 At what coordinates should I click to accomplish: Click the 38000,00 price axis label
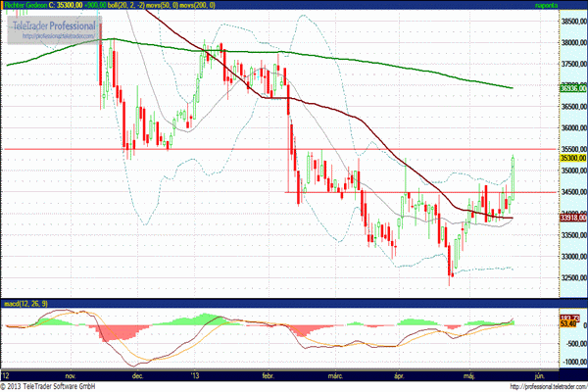click(x=573, y=43)
